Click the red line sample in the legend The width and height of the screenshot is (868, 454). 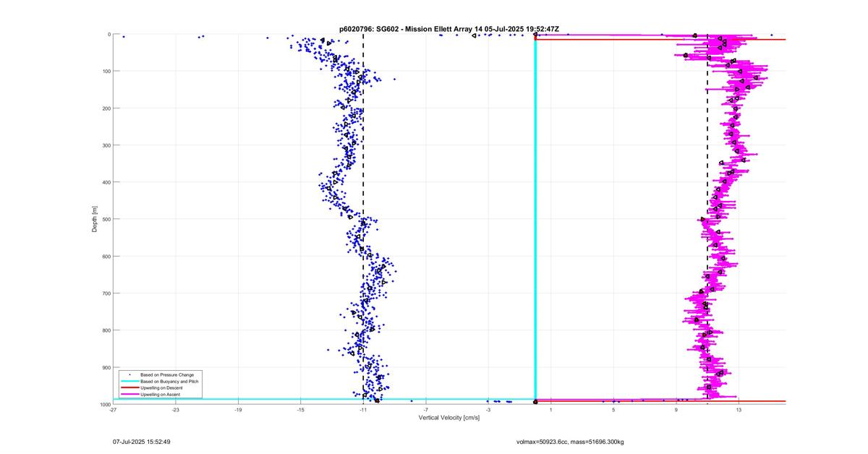(x=129, y=387)
